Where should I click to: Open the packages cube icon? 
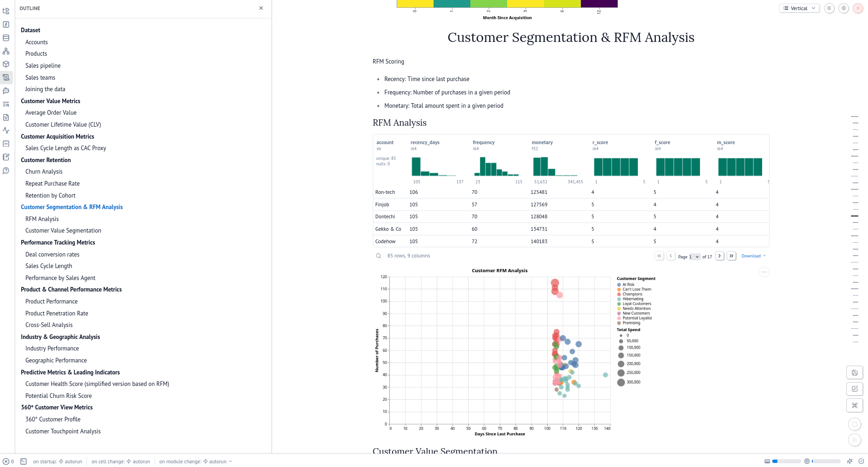[x=6, y=64]
